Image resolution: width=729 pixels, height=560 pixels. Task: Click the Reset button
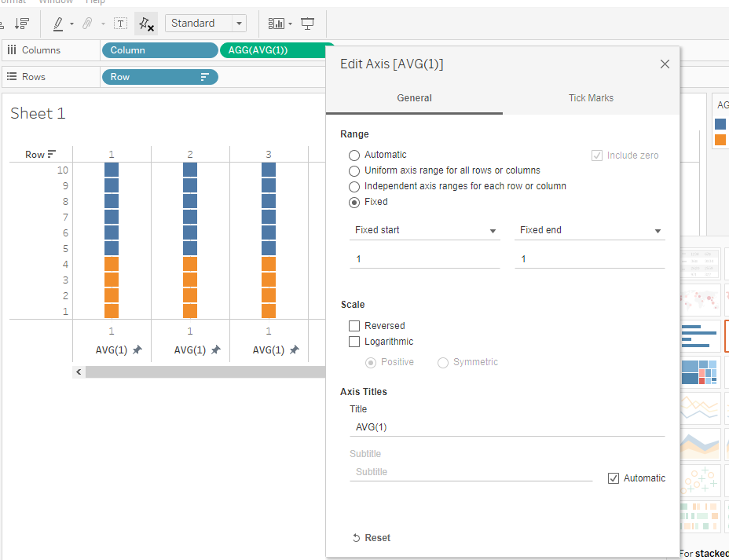coord(371,538)
